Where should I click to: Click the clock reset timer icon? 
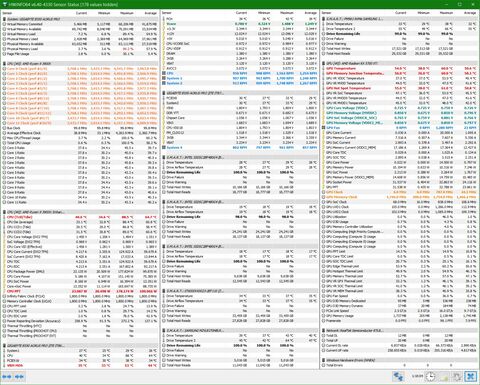(x=430, y=377)
